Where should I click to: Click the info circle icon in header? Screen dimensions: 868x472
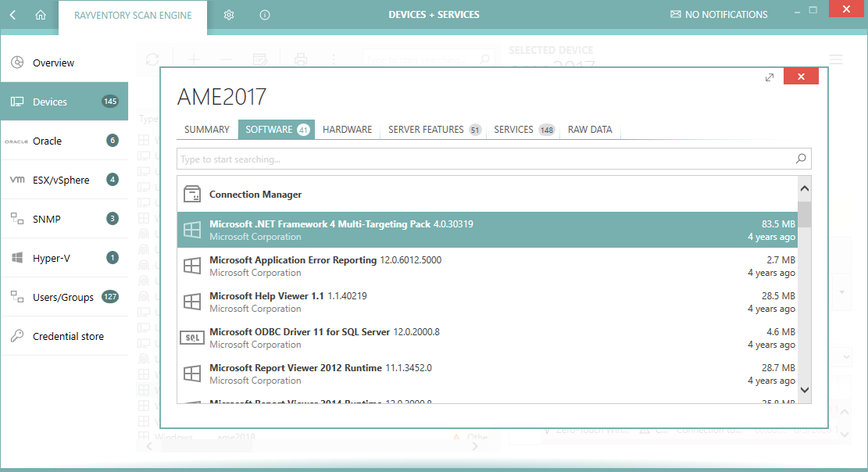[265, 15]
